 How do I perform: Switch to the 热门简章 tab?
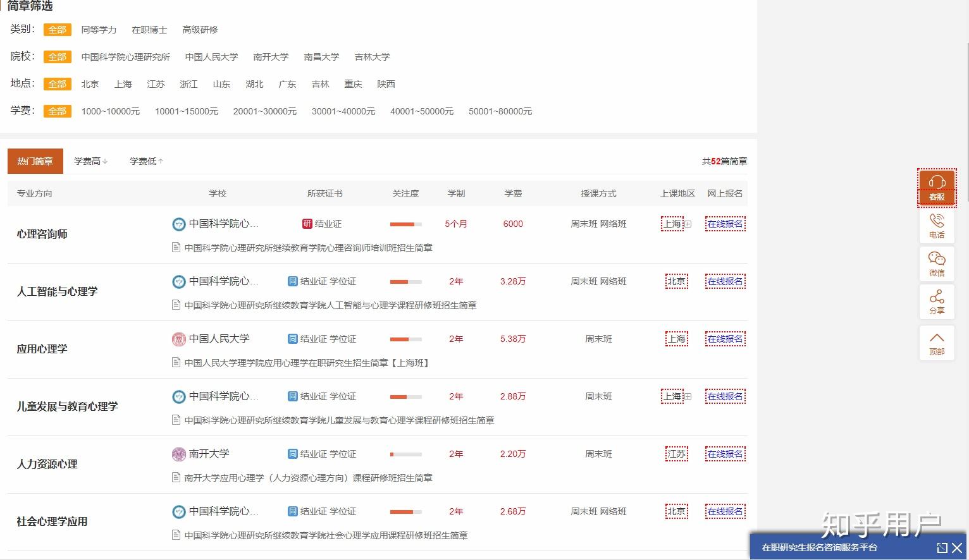(x=35, y=161)
